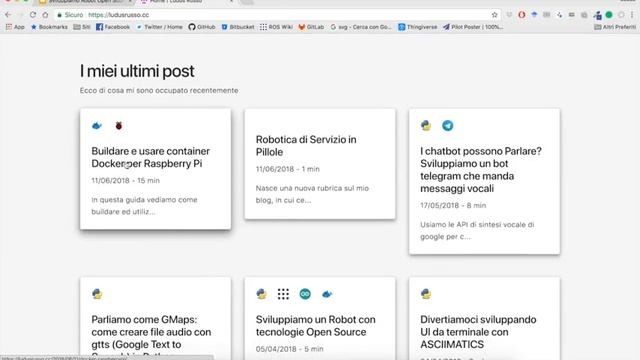This screenshot has width=640, height=360.
Task: Click date text 17/05/2018 - 8 min
Action: pos(453,205)
